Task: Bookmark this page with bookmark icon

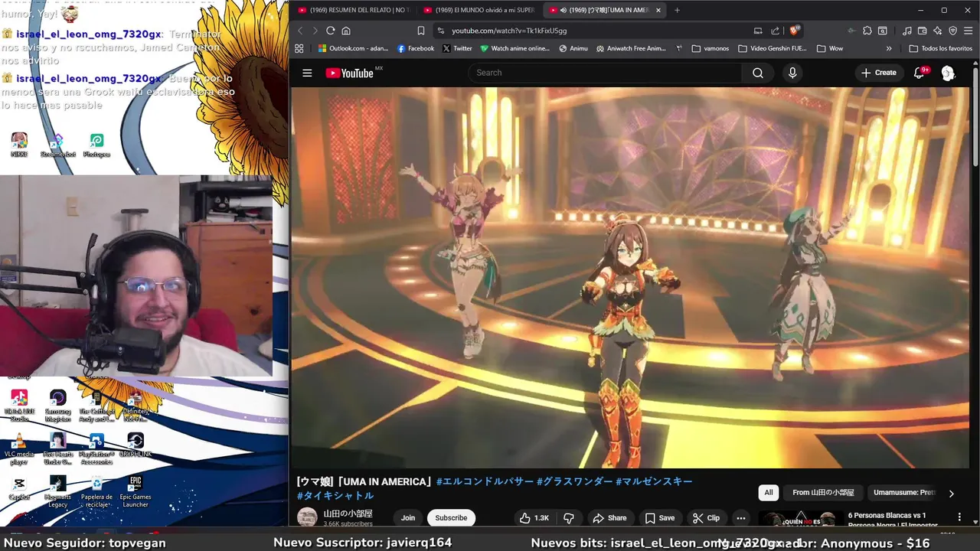Action: (421, 31)
